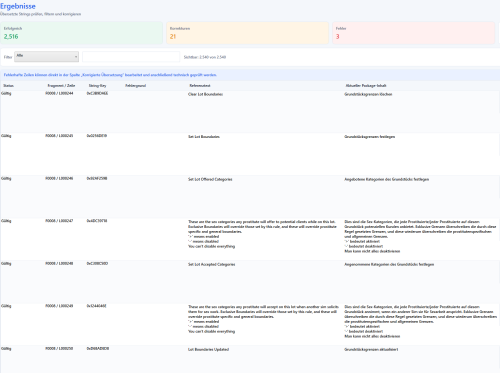Click the Fragment / Zeile column header
The image size is (500, 373).
61,86
